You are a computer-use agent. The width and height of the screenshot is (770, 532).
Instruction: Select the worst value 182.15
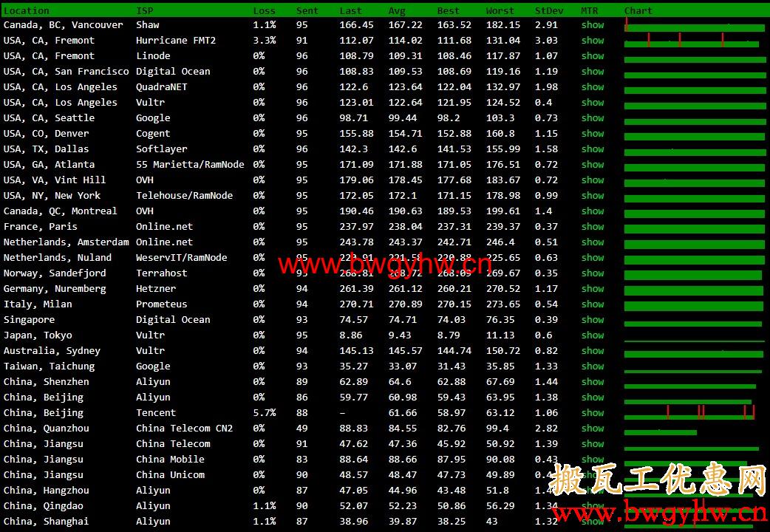click(502, 24)
